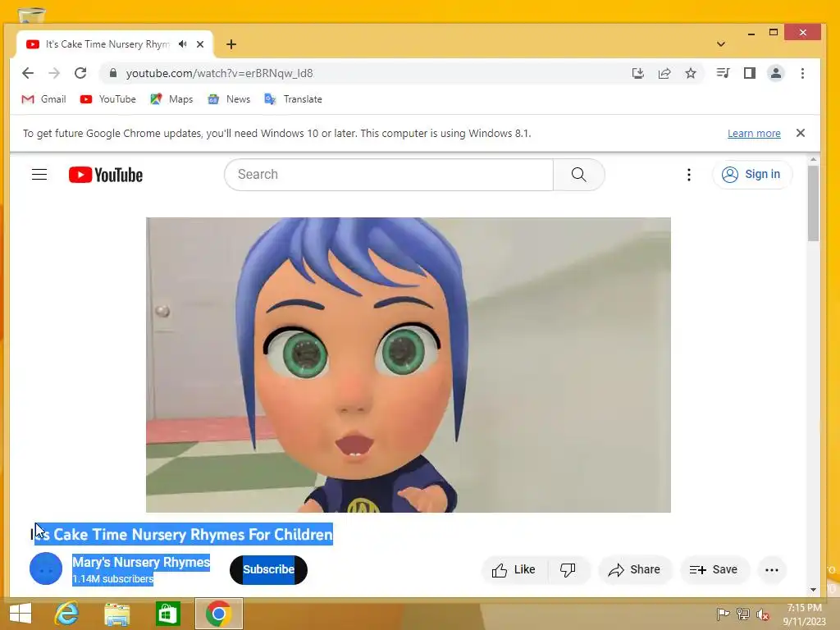Open YouTube settings three-dot menu
Image resolution: width=840 pixels, height=630 pixels.
(689, 175)
